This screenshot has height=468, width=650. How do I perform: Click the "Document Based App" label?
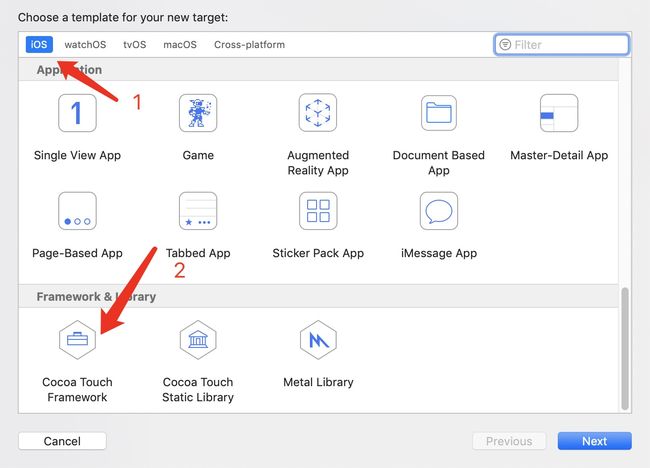[439, 162]
